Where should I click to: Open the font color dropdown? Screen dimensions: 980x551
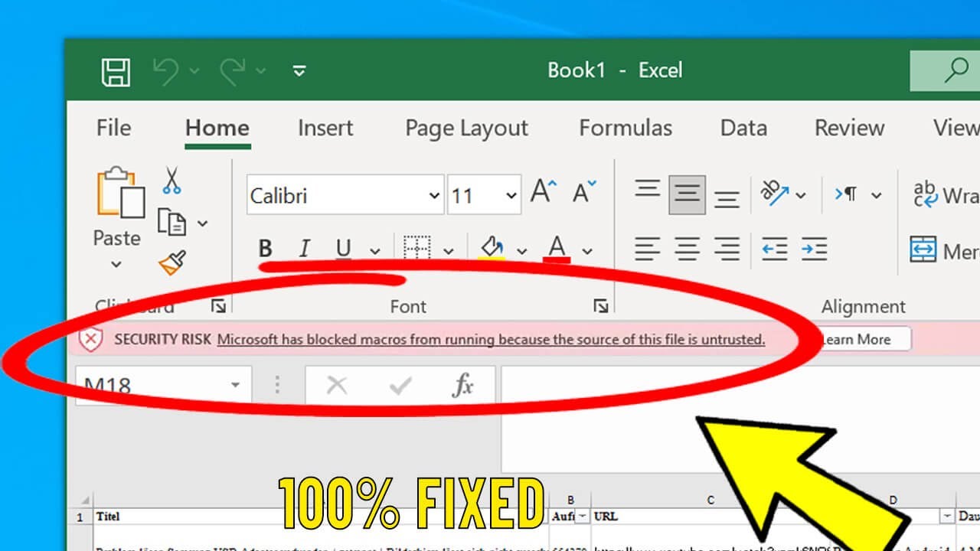587,250
